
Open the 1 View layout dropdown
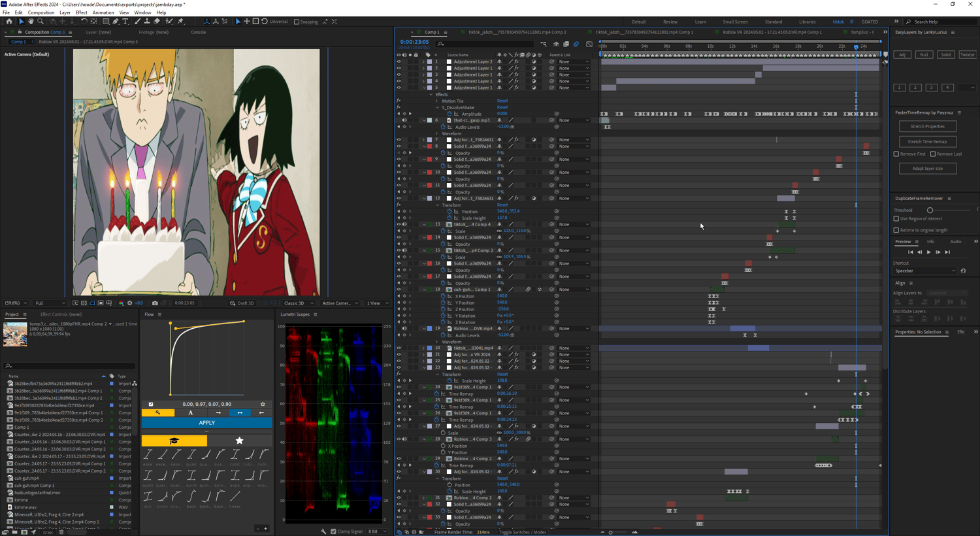point(377,303)
